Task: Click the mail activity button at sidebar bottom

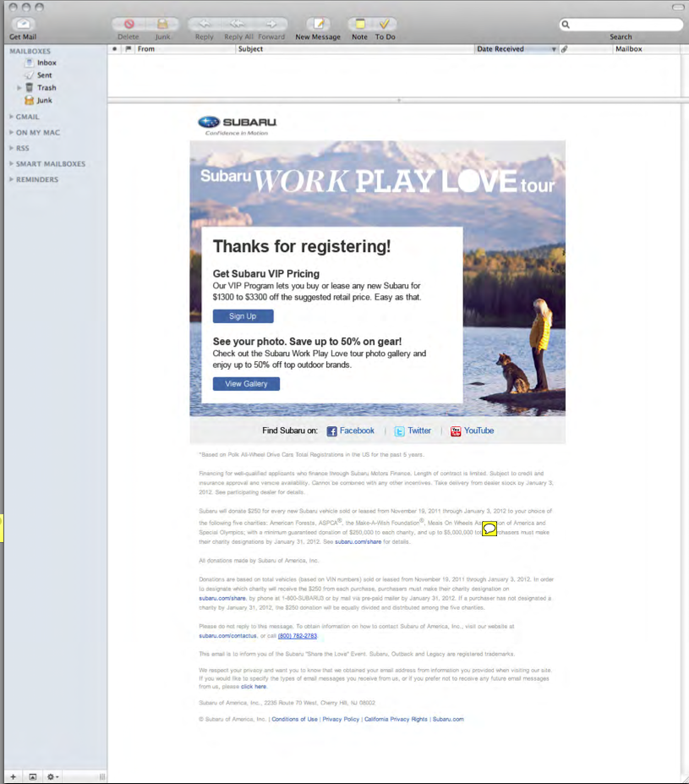Action: tap(32, 776)
